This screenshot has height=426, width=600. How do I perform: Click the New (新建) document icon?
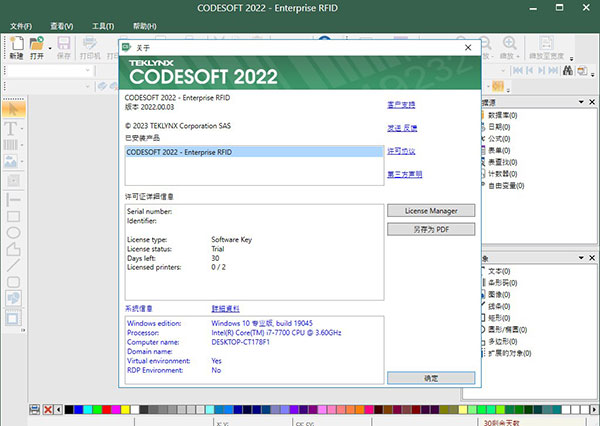pos(16,45)
